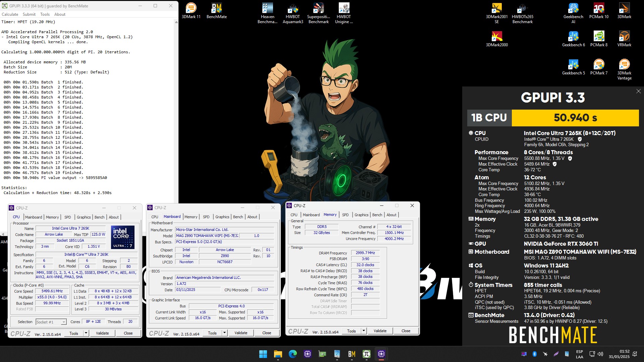Open the Superposition Benchmark desktop icon

point(318,13)
